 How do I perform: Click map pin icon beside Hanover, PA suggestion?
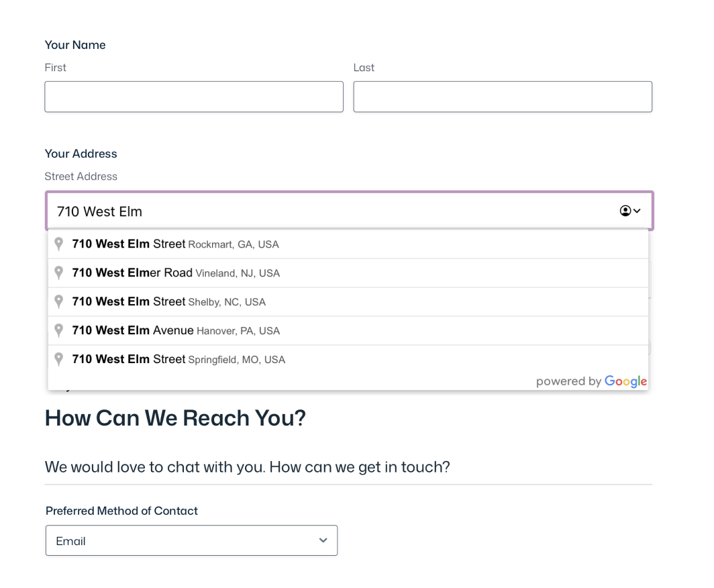59,331
